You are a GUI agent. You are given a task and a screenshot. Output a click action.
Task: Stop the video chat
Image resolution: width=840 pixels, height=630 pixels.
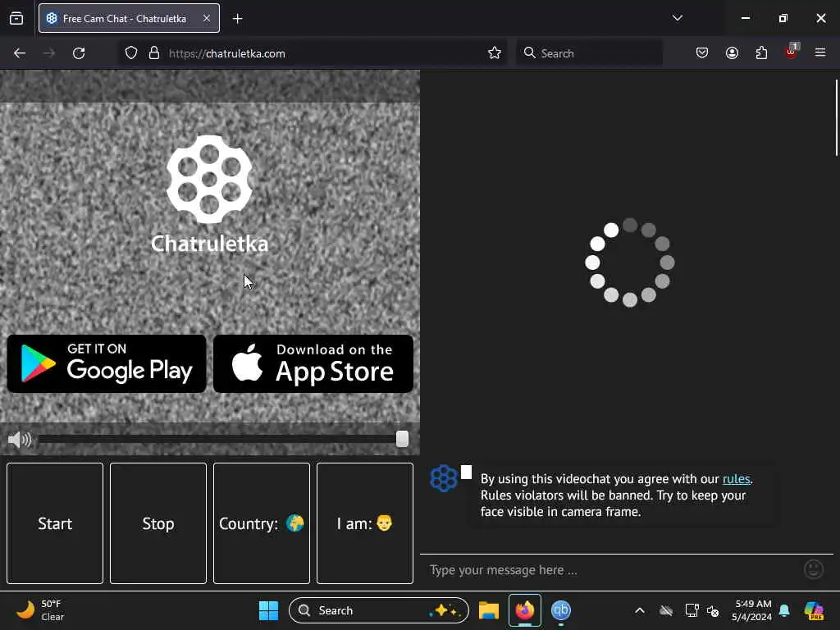158,523
